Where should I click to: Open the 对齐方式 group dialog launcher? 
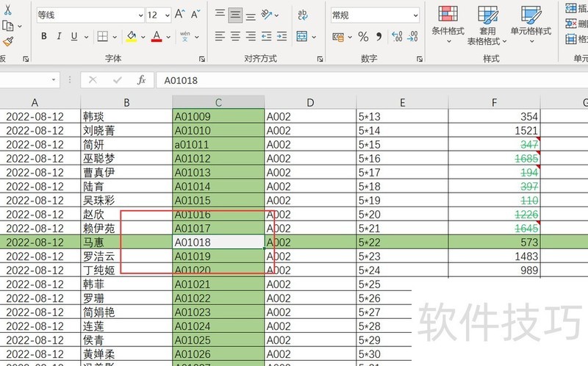pyautogui.click(x=320, y=59)
